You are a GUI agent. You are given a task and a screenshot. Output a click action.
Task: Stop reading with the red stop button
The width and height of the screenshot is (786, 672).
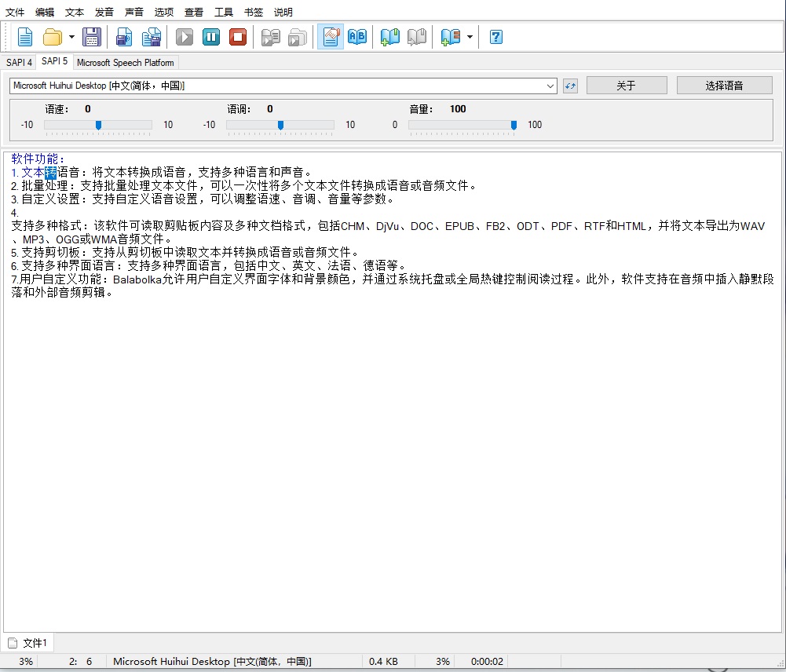coord(238,37)
